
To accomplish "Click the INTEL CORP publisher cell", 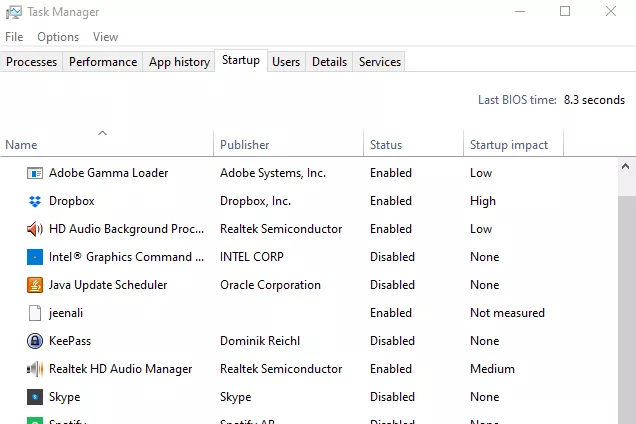I will (x=252, y=257).
